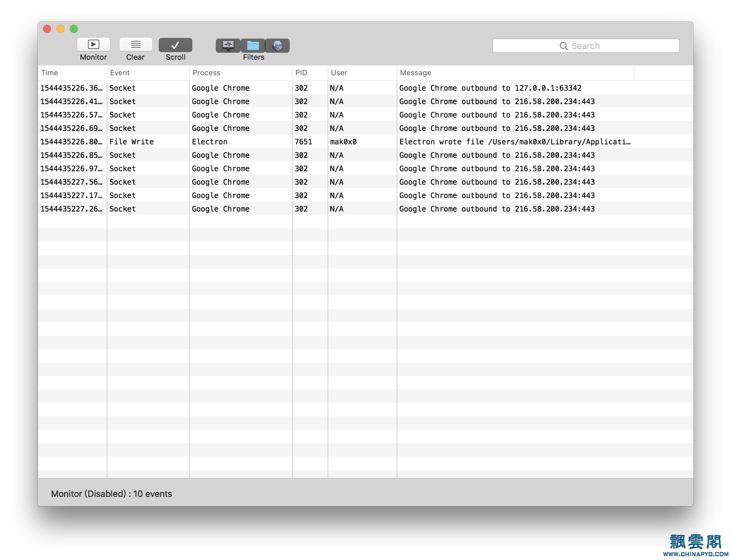Start monitoring with the Monitor play button
This screenshot has width=731, height=560.
click(93, 44)
